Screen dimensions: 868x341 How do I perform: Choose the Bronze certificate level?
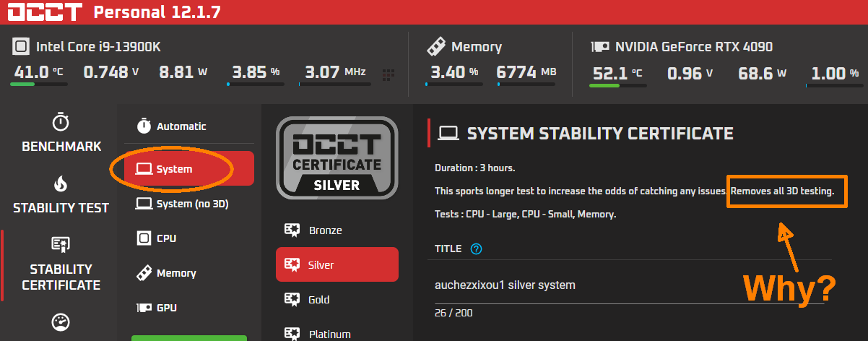click(x=337, y=230)
